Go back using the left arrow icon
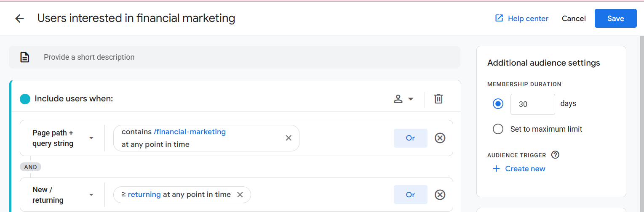644x212 pixels. coord(19,19)
